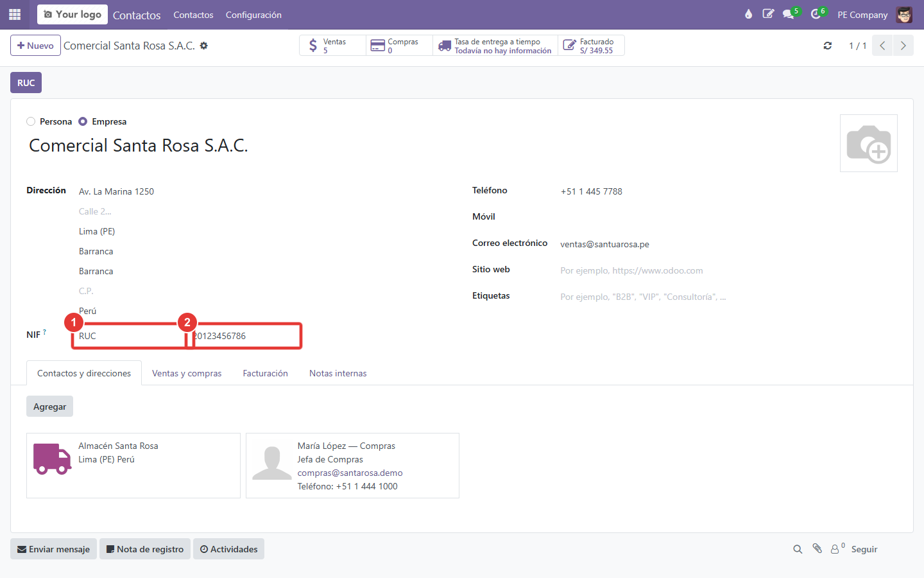Click the RUC button
Image resolution: width=924 pixels, height=578 pixels.
[x=26, y=83]
